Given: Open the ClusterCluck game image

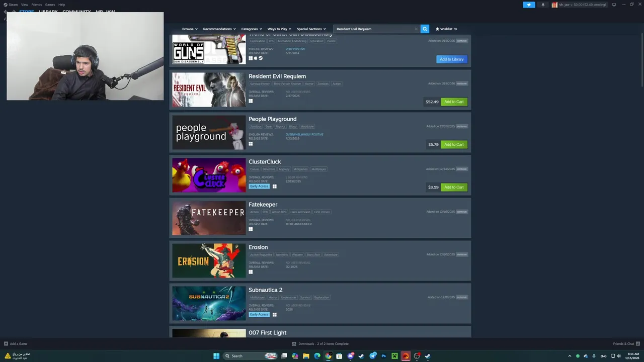Looking at the screenshot, I should [x=209, y=175].
